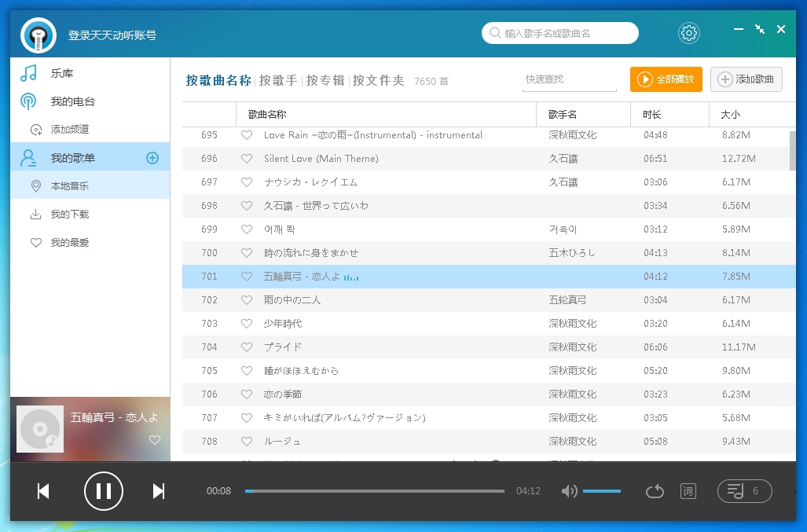Favorite song 708 ルージュ
This screenshot has width=807, height=532.
click(x=247, y=442)
